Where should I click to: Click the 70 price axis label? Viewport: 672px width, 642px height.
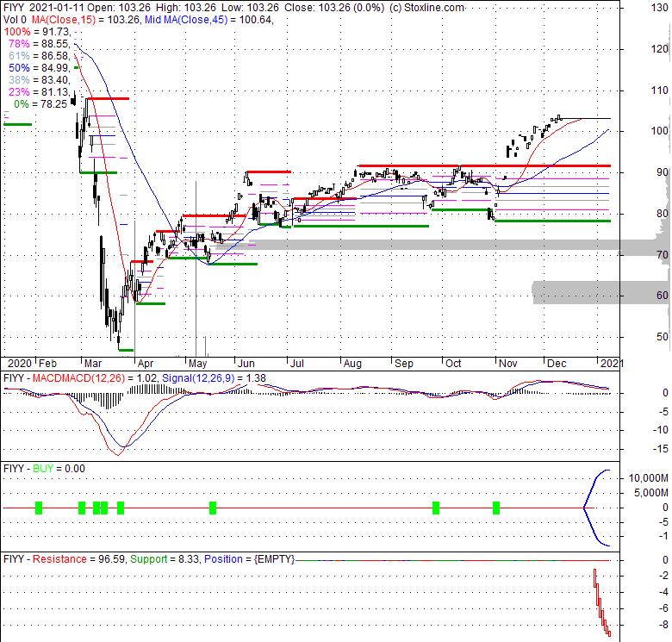tap(663, 254)
